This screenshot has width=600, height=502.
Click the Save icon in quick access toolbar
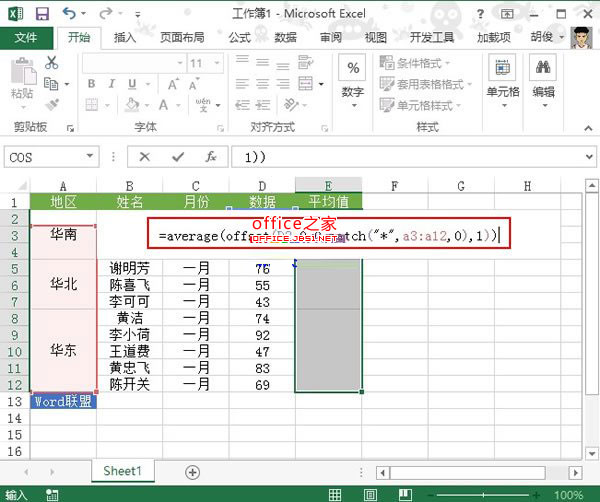pyautogui.click(x=42, y=14)
